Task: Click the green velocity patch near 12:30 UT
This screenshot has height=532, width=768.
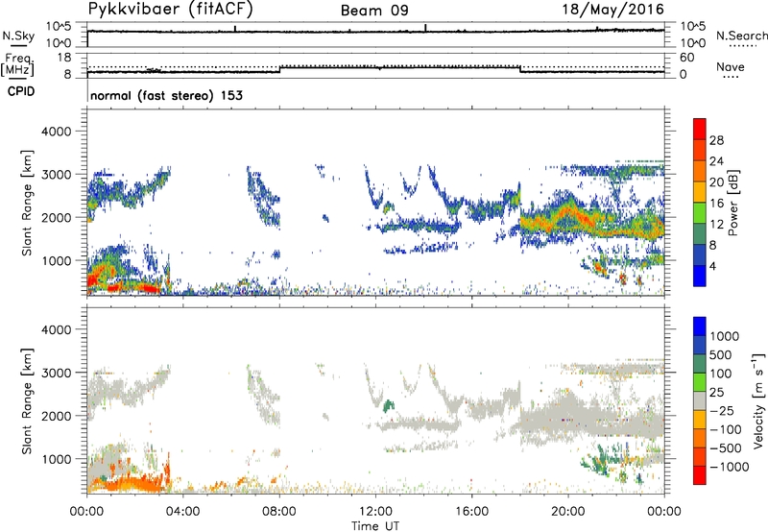Action: tap(389, 405)
